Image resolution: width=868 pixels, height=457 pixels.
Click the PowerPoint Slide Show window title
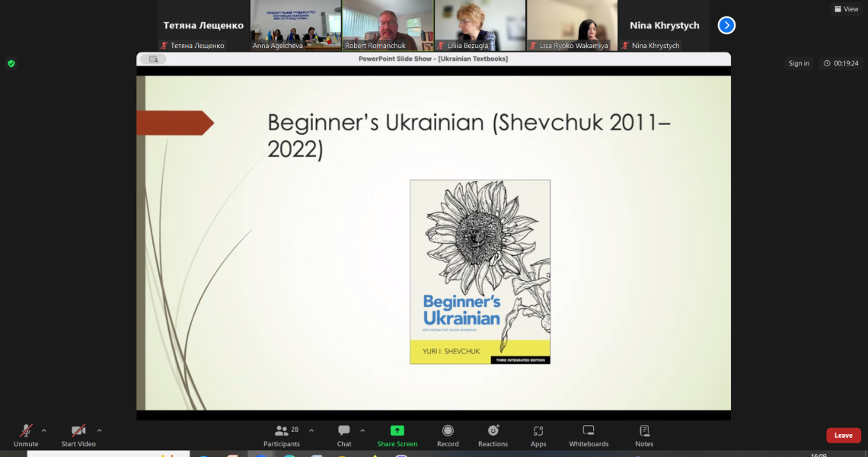pos(433,59)
